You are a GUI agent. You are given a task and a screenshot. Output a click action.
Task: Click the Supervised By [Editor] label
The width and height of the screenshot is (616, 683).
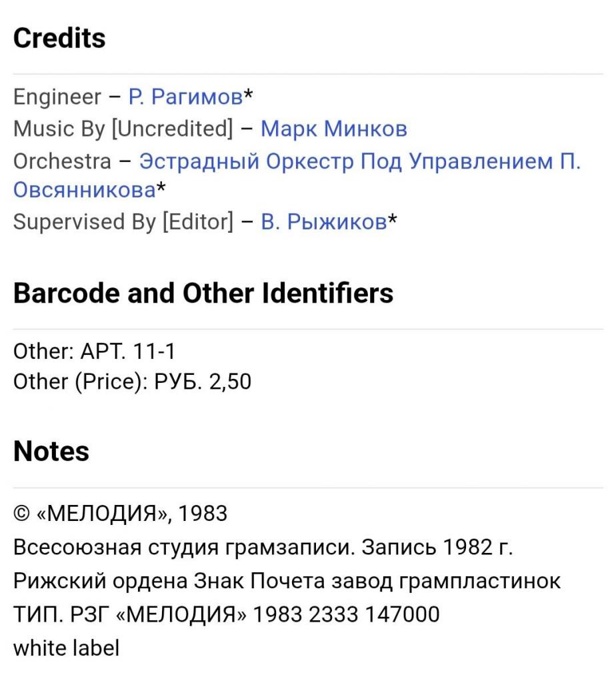click(x=123, y=222)
